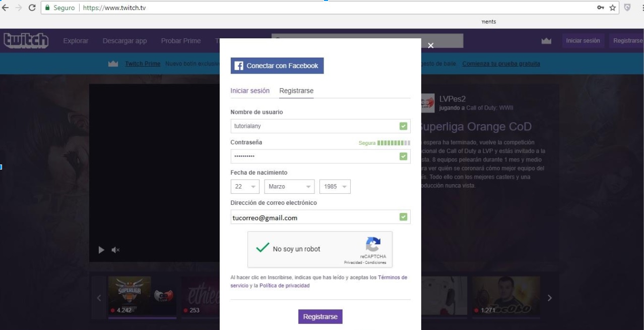Click Comienza tu prueba gratuita link
Viewport: 644px width, 330px height.
click(501, 64)
